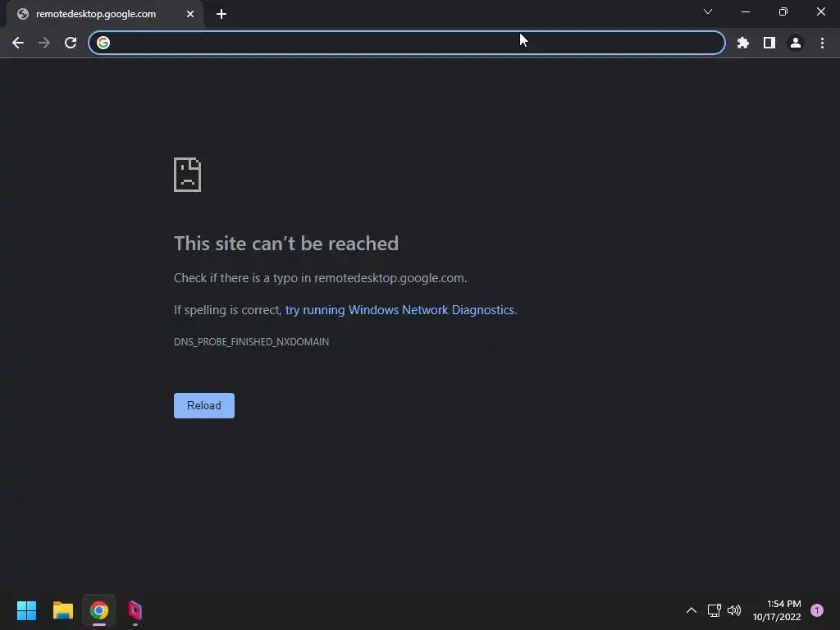Viewport: 840px width, 630px height.
Task: Click the blue Reload button
Action: point(204,405)
